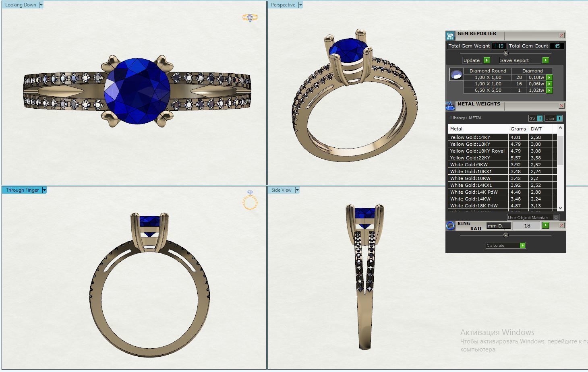The height and width of the screenshot is (372, 588).
Task: Close the Metal Weights panel
Action: click(x=561, y=106)
